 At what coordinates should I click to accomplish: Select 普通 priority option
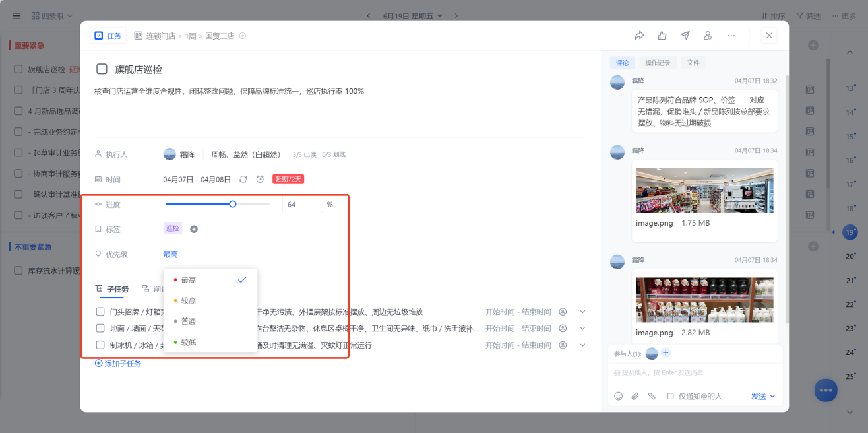click(210, 321)
